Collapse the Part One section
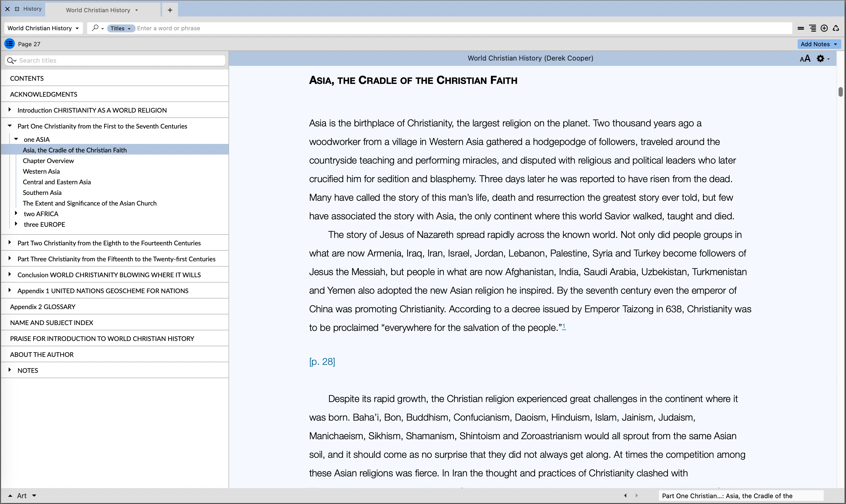Image resolution: width=846 pixels, height=504 pixels. coord(10,126)
